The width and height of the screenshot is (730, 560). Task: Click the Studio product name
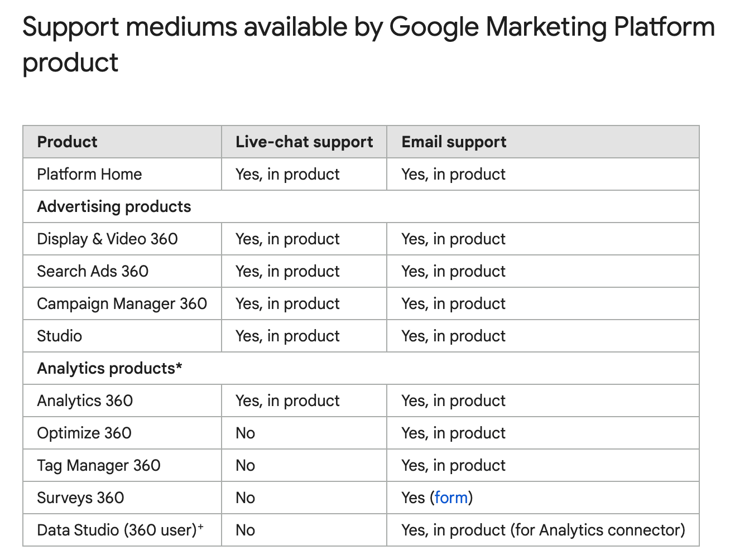tap(59, 336)
